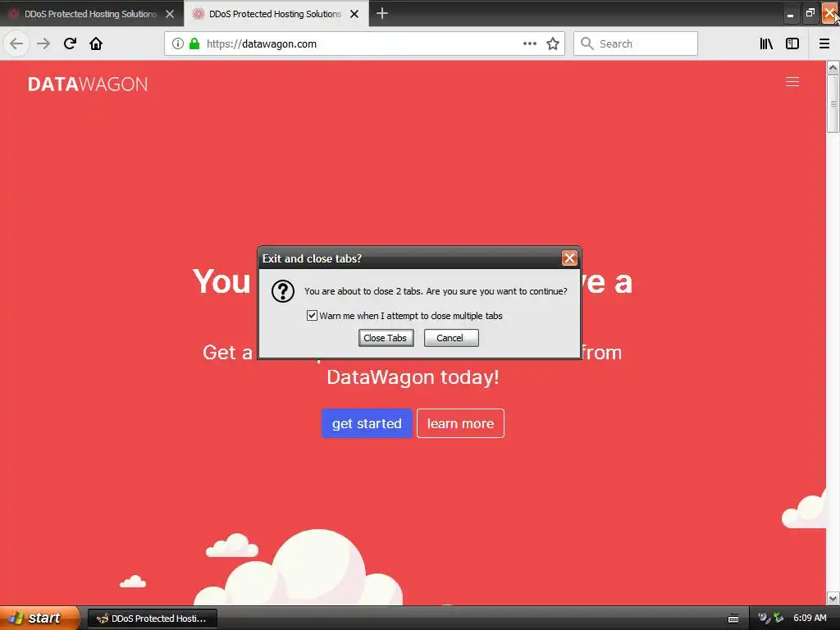
Task: Toggle the sidebar icon in toolbar
Action: pyautogui.click(x=792, y=43)
